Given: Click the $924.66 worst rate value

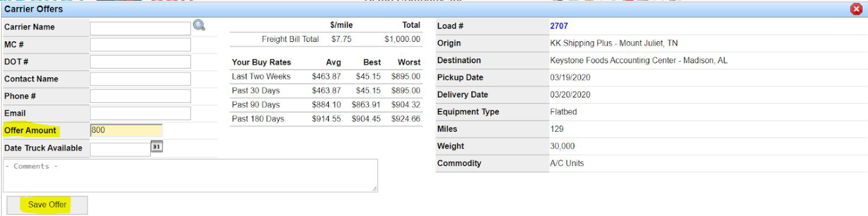Looking at the screenshot, I should [x=406, y=119].
